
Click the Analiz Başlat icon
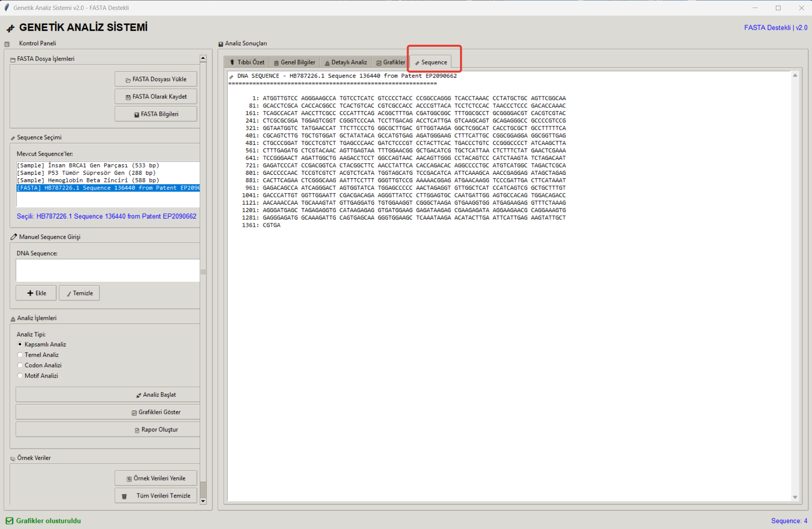click(x=138, y=395)
